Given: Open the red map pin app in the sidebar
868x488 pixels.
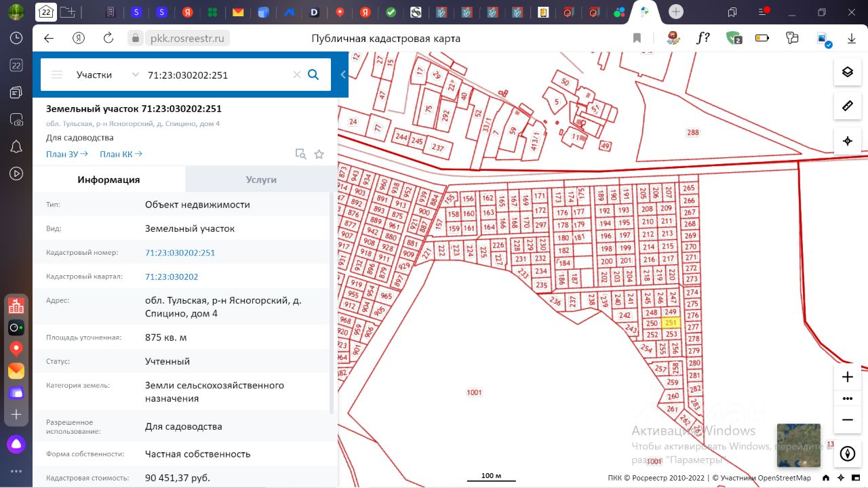Looking at the screenshot, I should point(16,349).
